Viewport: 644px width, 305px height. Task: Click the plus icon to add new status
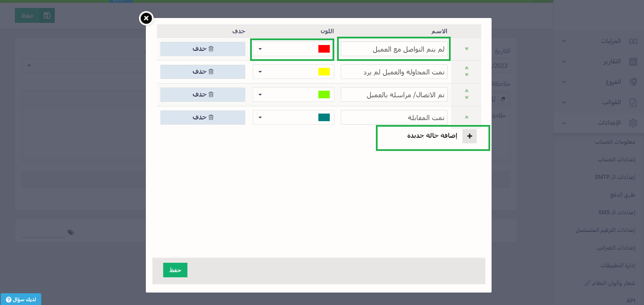(469, 136)
